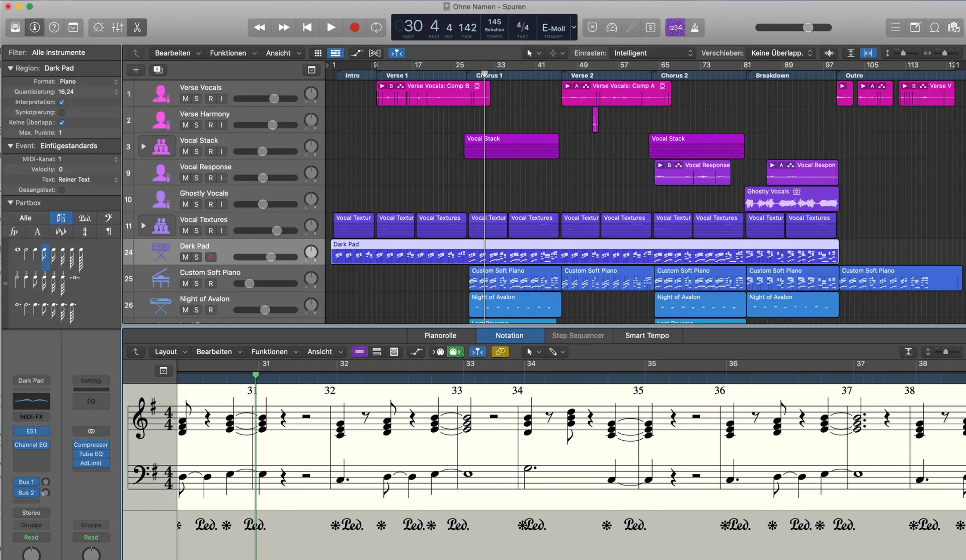Uncheck Keine Überlapp. in the Region inspector
Viewport: 966px width, 560px height.
click(62, 122)
